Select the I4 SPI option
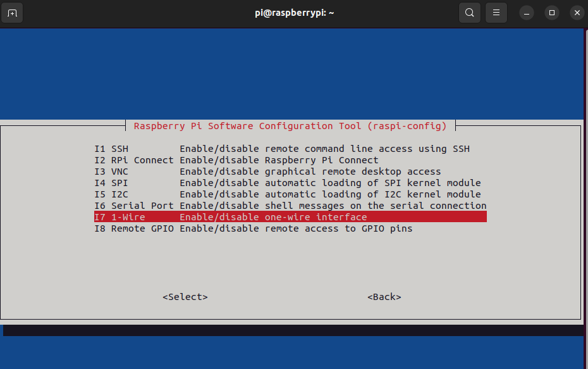The height and width of the screenshot is (369, 588). coord(290,183)
